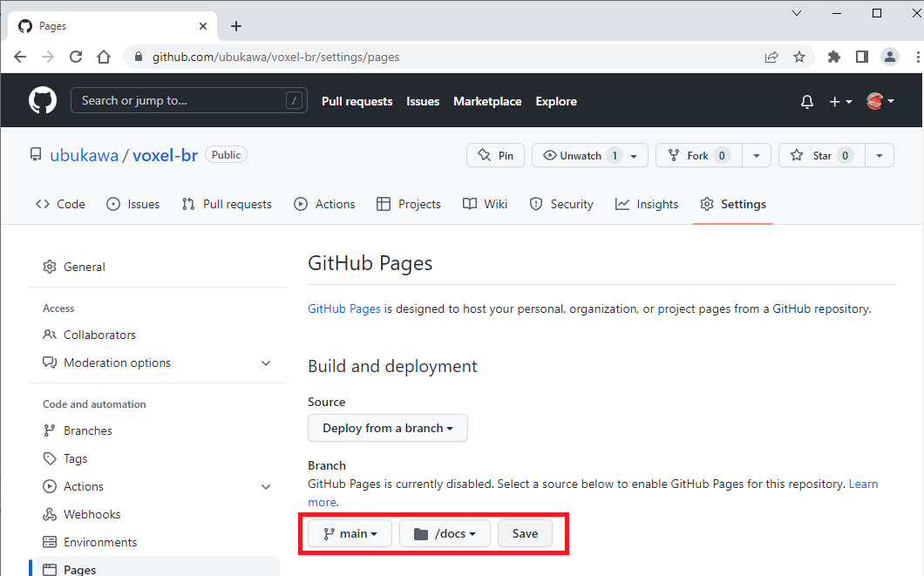Image resolution: width=924 pixels, height=576 pixels.
Task: Open a new browser tab
Action: [236, 26]
